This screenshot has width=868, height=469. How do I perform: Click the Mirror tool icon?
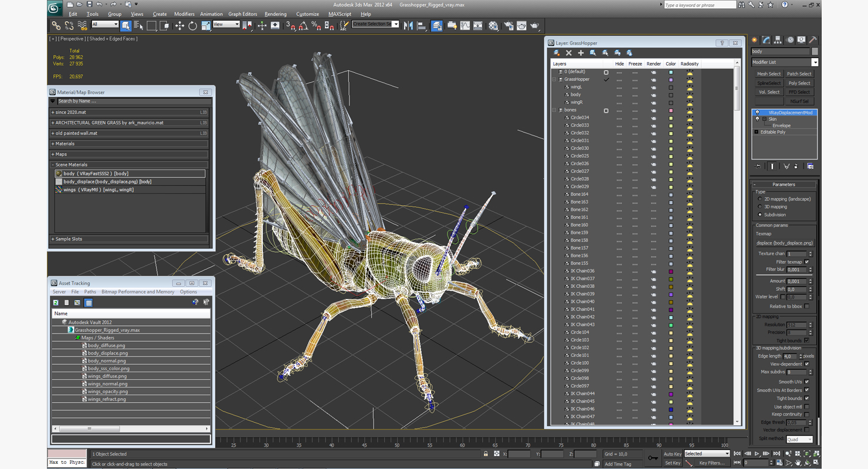[x=408, y=25]
